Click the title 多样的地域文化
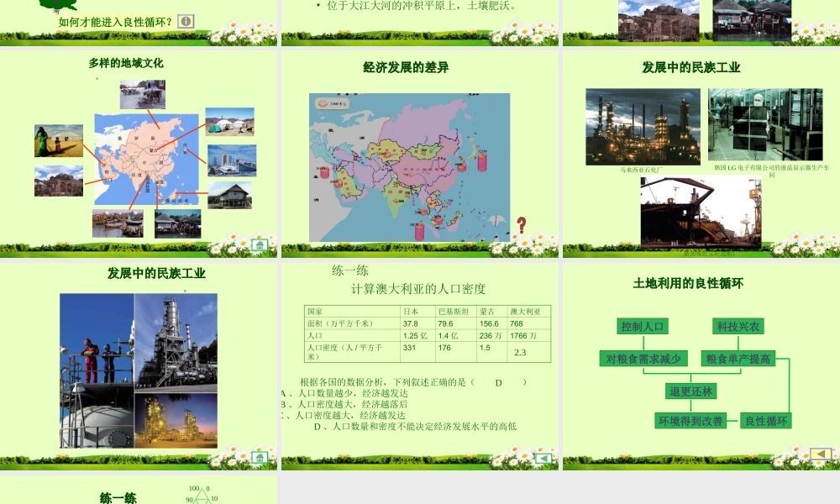This screenshot has height=504, width=840. pos(126,63)
